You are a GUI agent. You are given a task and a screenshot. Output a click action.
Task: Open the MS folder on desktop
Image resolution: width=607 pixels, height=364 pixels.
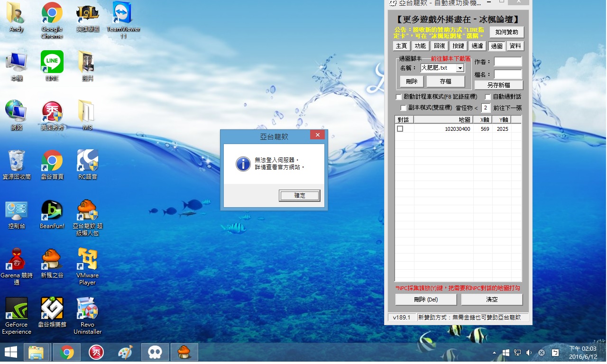pyautogui.click(x=88, y=115)
